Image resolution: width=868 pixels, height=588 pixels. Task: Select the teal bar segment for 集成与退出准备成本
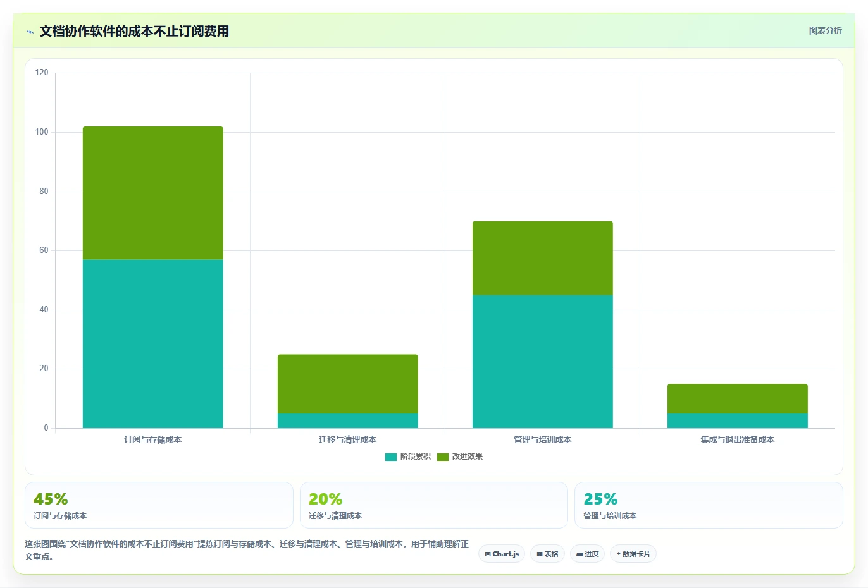pyautogui.click(x=738, y=420)
